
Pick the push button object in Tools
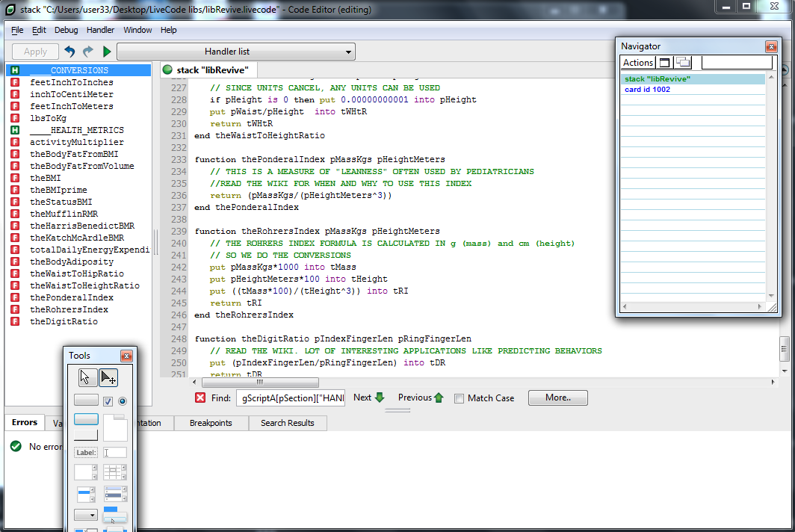(86, 400)
